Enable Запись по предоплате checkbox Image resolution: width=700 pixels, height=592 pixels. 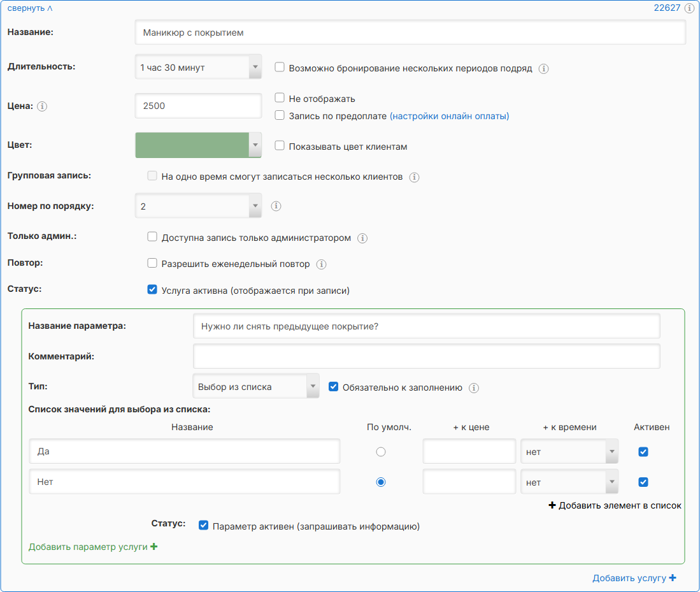(280, 115)
